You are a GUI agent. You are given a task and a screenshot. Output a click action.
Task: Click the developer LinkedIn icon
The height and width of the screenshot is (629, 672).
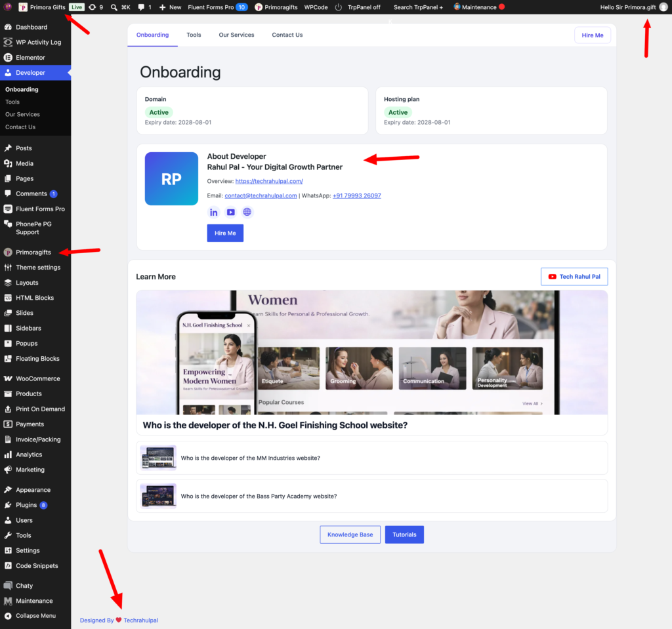pyautogui.click(x=213, y=212)
